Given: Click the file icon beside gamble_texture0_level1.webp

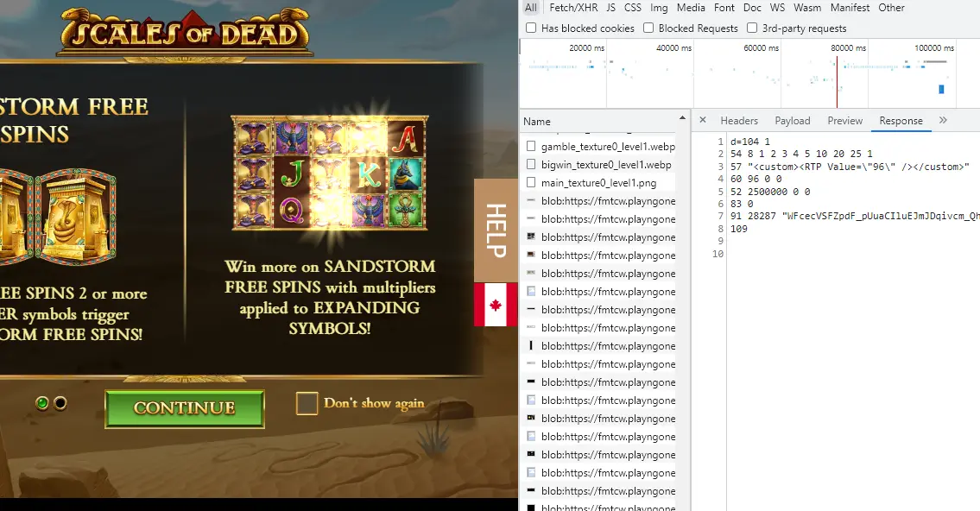Looking at the screenshot, I should (531, 146).
